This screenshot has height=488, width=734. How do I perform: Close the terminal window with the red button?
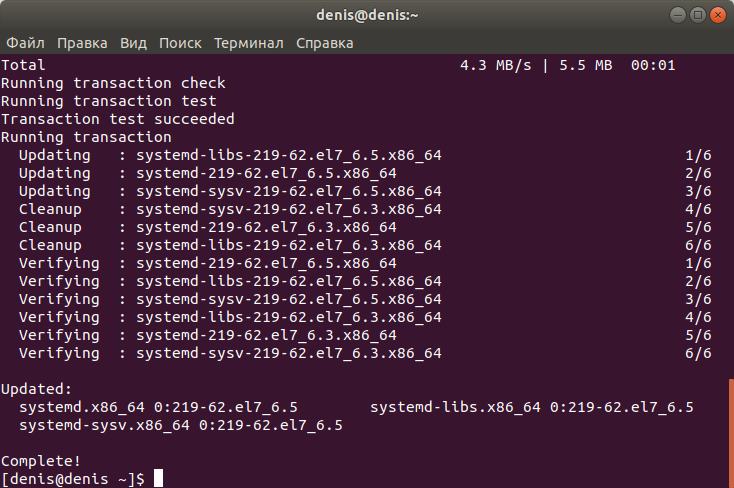[x=718, y=15]
